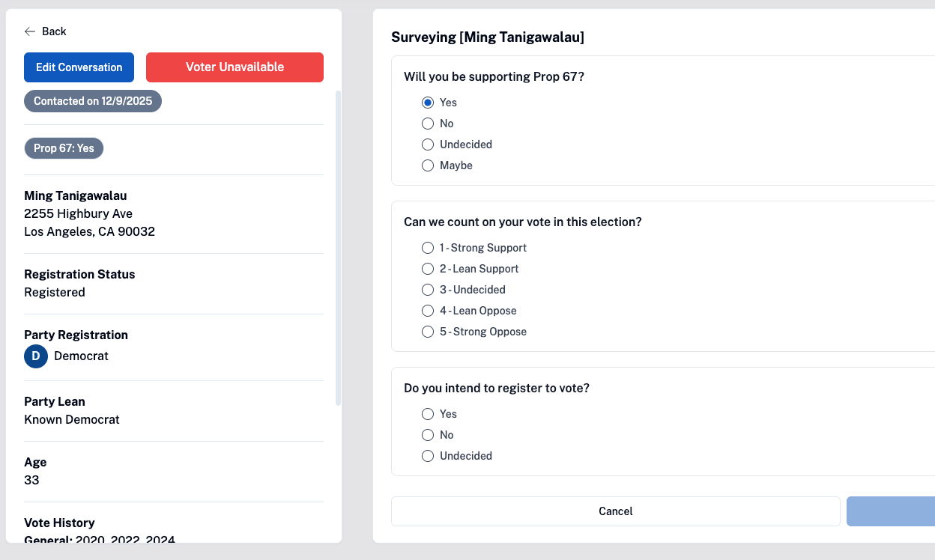Click the Democrat party 'D' badge icon
The width and height of the screenshot is (935, 560).
[x=36, y=356]
